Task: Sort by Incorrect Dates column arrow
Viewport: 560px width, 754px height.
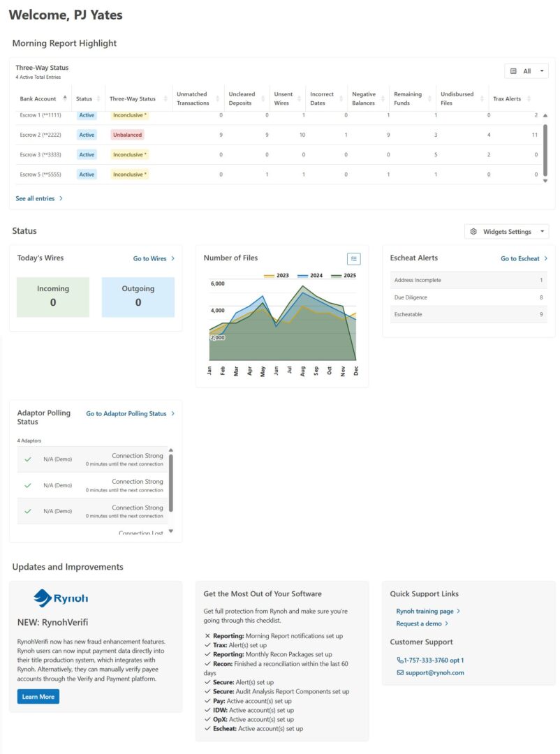Action: pyautogui.click(x=341, y=98)
